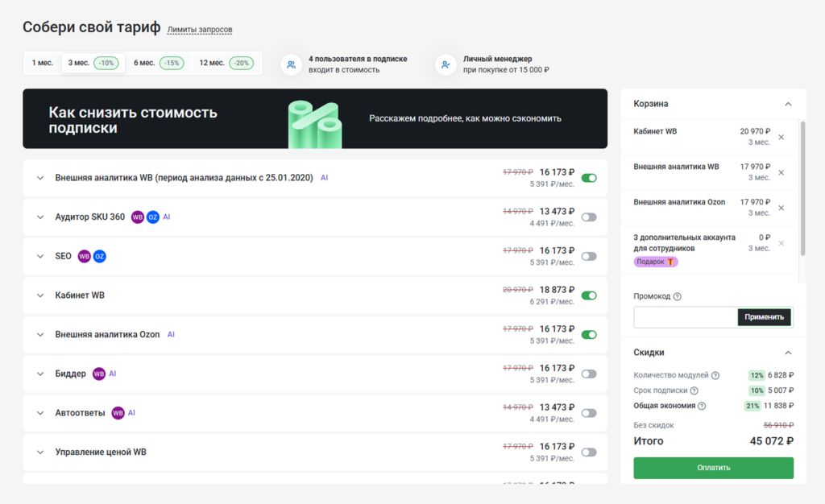Enable the Аудитор SKU 360 toggle

(589, 217)
